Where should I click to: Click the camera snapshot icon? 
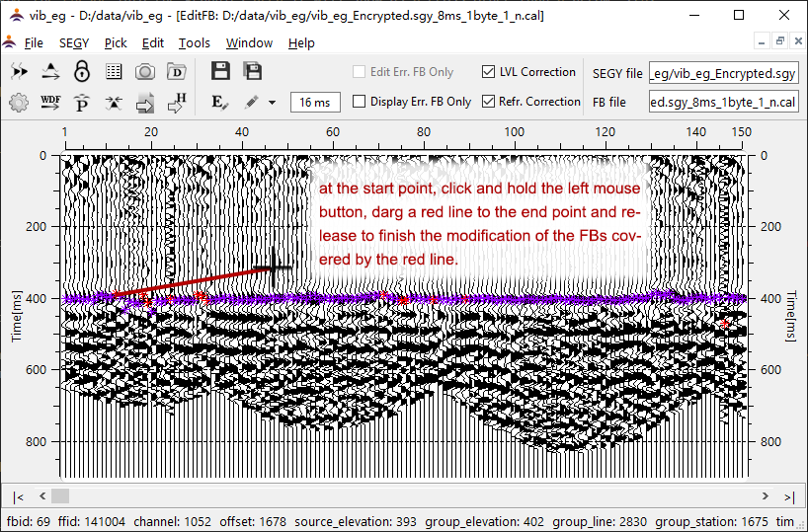(x=145, y=71)
